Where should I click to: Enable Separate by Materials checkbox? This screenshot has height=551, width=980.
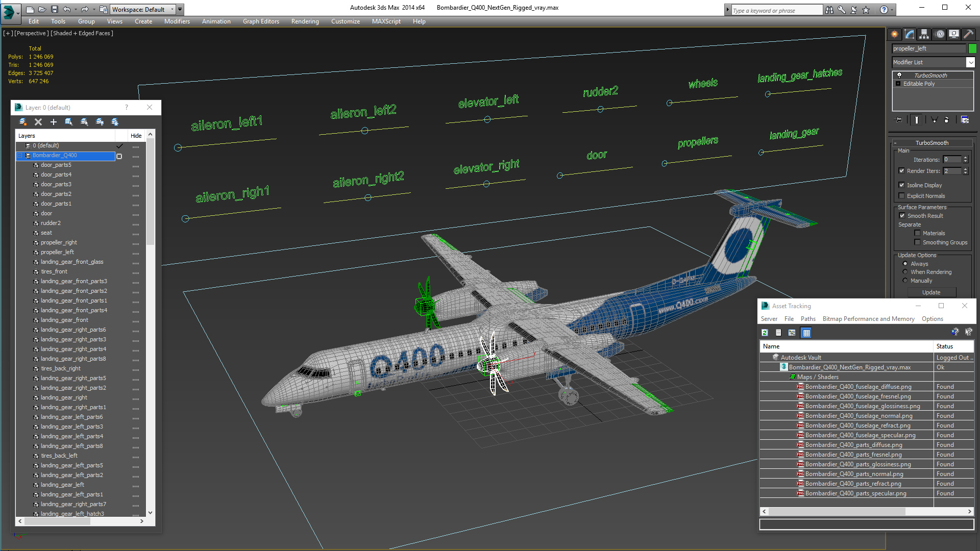coord(917,233)
